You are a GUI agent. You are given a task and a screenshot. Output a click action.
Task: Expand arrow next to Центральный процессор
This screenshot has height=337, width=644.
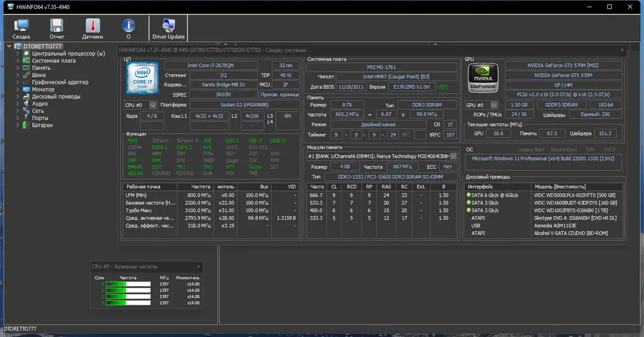point(17,53)
